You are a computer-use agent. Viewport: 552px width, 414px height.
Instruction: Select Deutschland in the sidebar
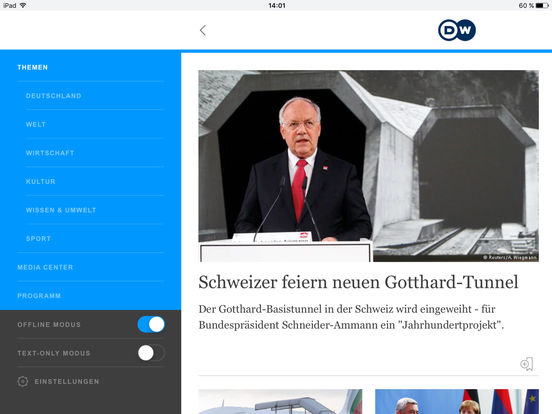[54, 96]
